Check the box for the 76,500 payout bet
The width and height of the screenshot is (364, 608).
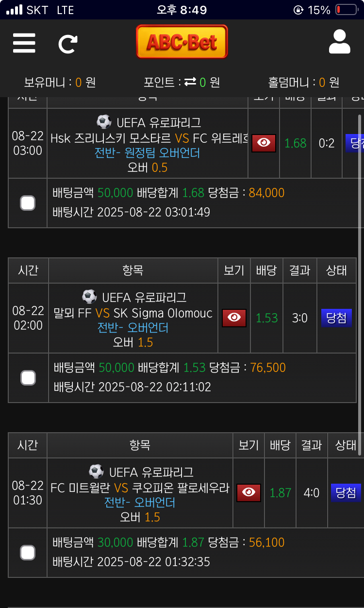click(28, 378)
